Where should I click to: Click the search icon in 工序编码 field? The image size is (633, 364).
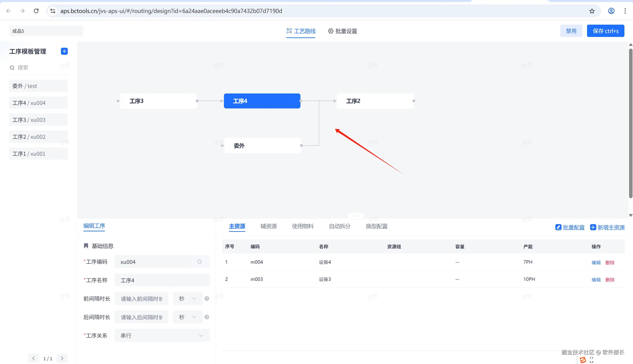point(199,262)
